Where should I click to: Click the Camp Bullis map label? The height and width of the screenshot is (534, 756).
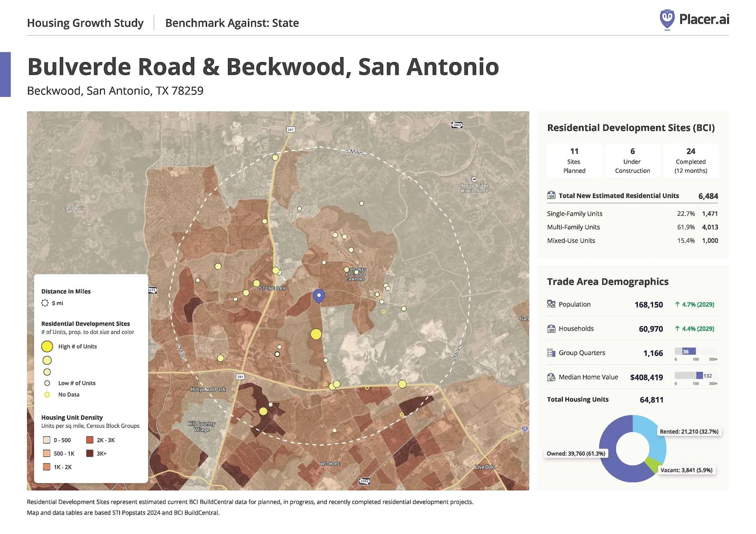click(74, 208)
